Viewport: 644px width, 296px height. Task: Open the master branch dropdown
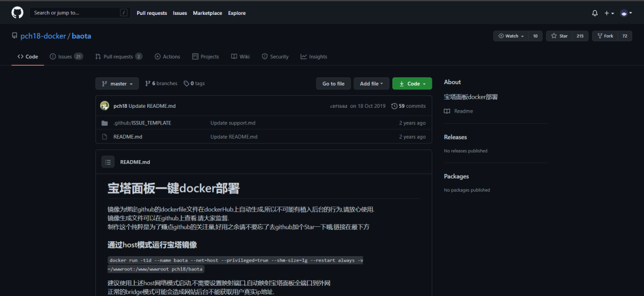117,83
